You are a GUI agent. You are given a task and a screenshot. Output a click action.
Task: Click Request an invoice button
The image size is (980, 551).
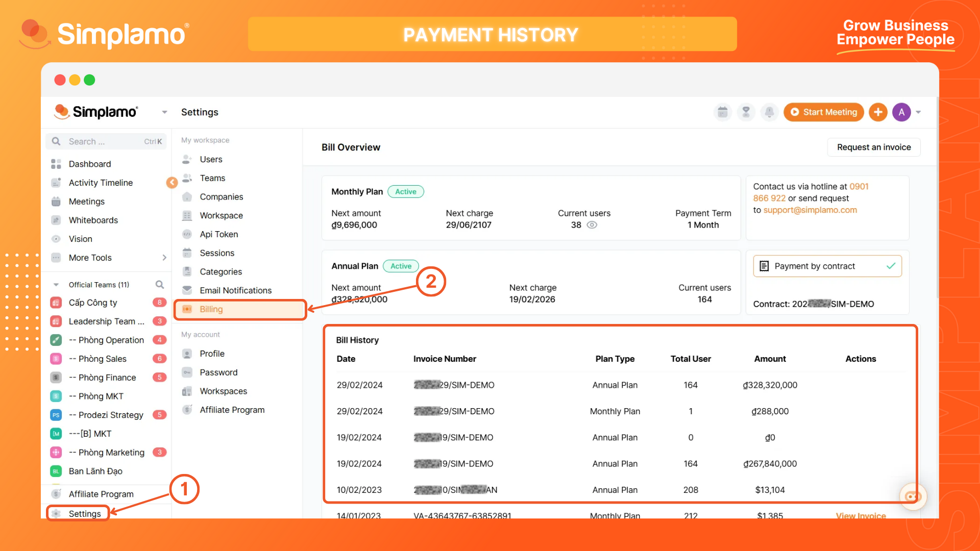point(873,147)
